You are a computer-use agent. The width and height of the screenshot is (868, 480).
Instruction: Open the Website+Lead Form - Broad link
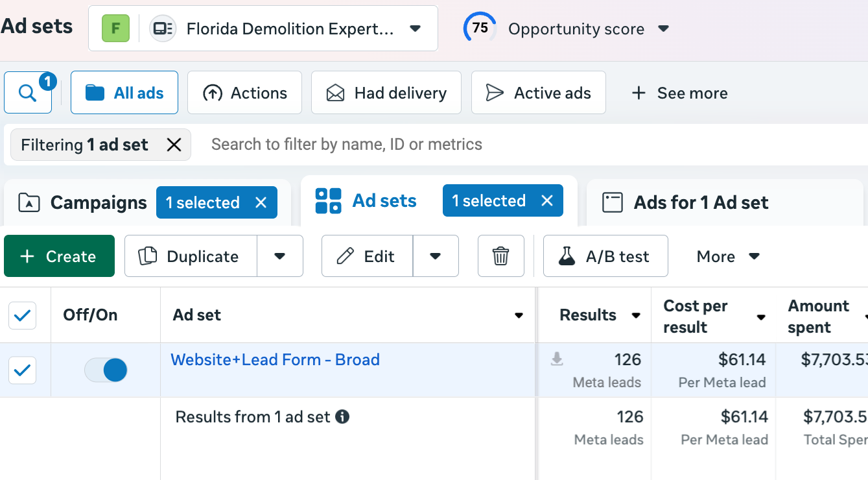pos(275,360)
